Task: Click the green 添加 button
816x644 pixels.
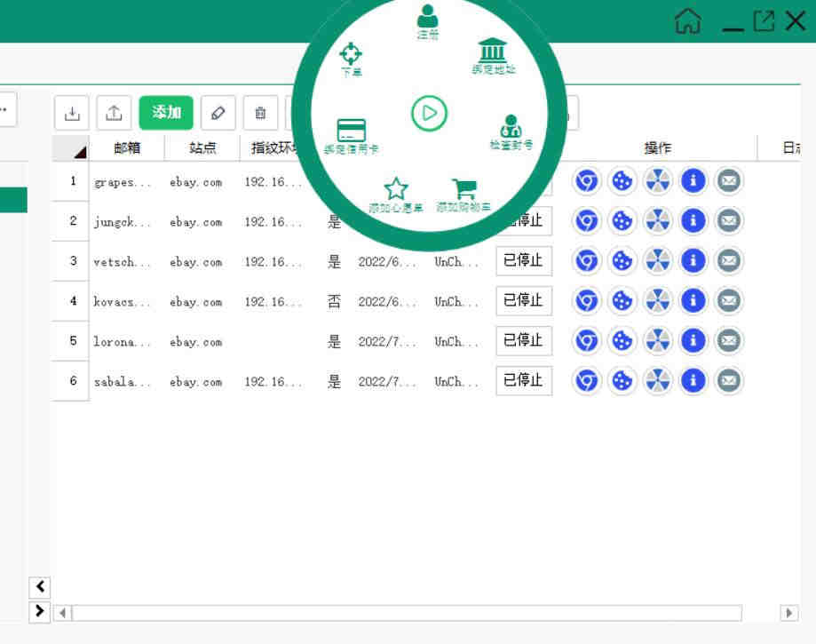Action: (x=166, y=113)
